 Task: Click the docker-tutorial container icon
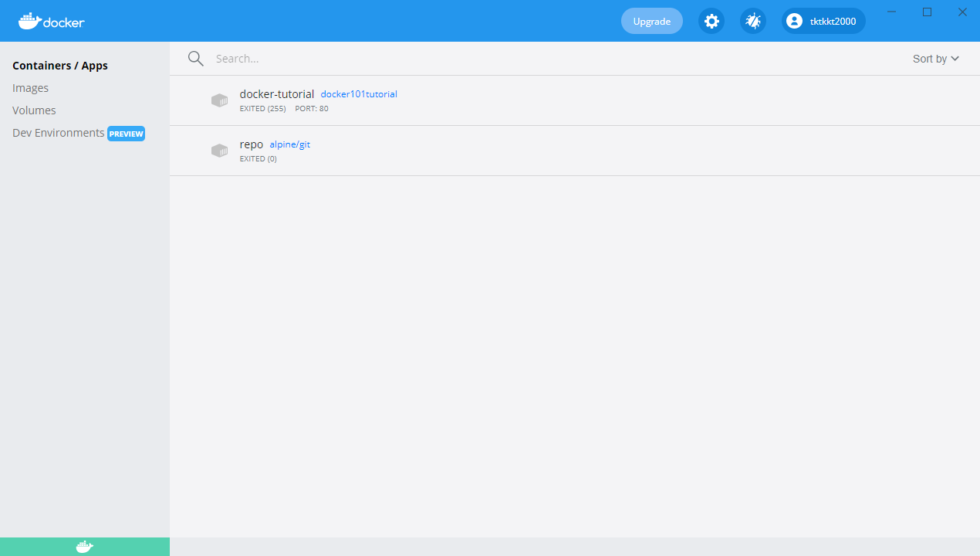pos(220,100)
